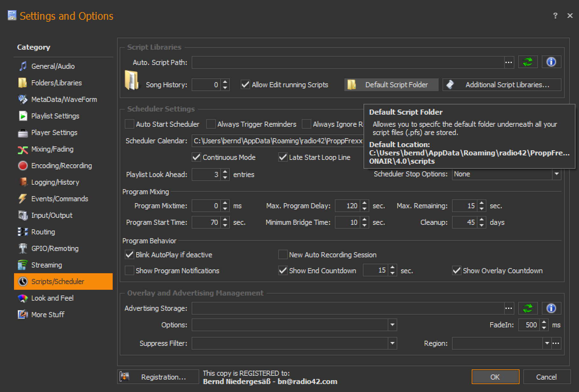
Task: Open the Scheduler Stop Options dropdown
Action: 556,174
